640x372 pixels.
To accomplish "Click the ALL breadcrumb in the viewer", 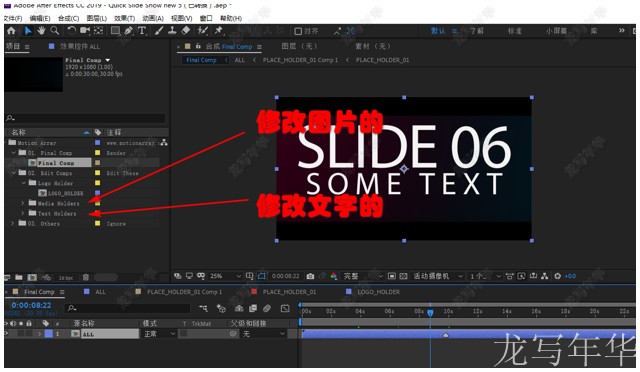I will point(240,60).
